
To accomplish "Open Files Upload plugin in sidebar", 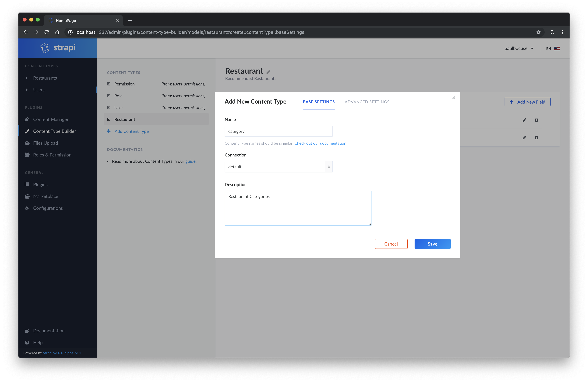I will 45,143.
